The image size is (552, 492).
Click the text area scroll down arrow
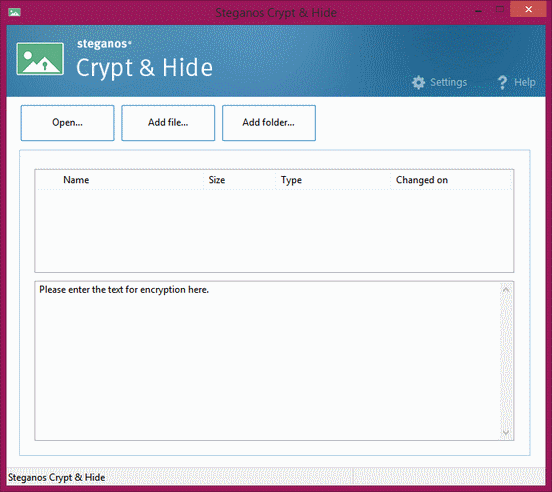click(x=506, y=432)
